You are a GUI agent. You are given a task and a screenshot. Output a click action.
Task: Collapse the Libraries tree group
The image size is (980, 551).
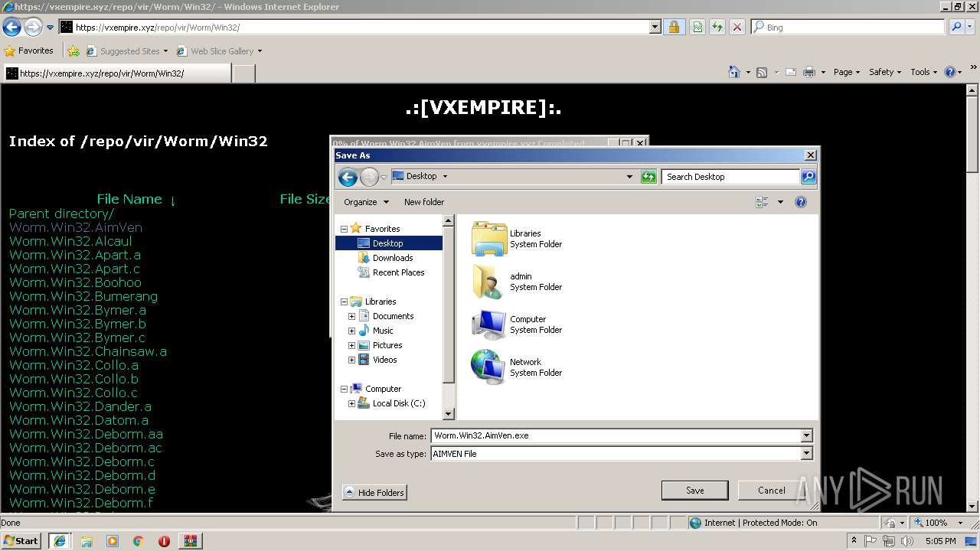(344, 302)
